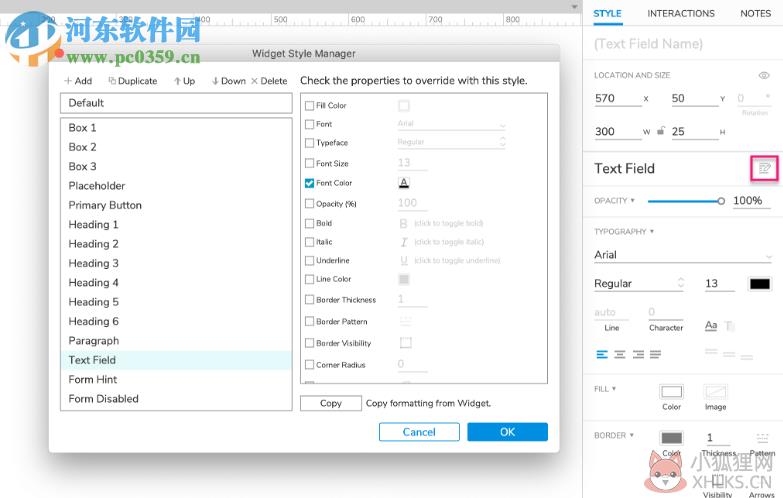Open the Regular typeface dropdown in Style panel
Screen dimensions: 783x498
click(639, 284)
